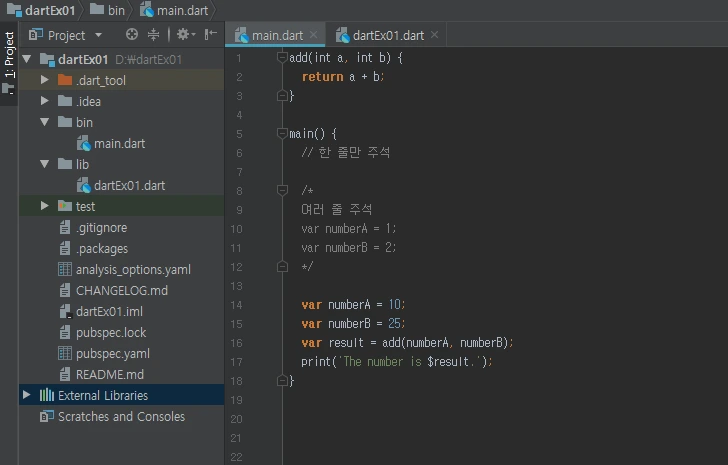728x465 pixels.
Task: Click the fold end marker at line 3
Action: [282, 96]
